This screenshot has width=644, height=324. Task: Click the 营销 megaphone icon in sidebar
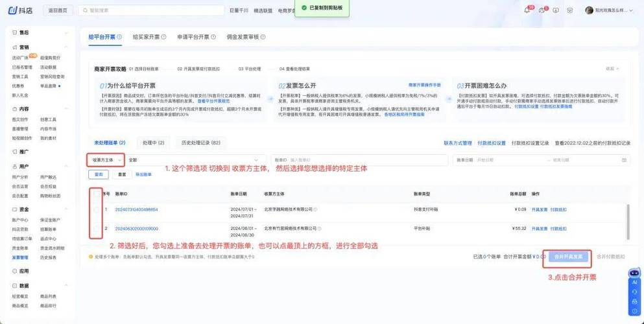tap(15, 47)
